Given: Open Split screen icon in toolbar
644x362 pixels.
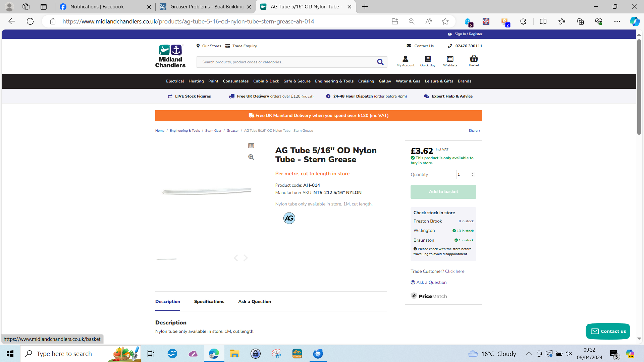Looking at the screenshot, I should tap(543, 21).
